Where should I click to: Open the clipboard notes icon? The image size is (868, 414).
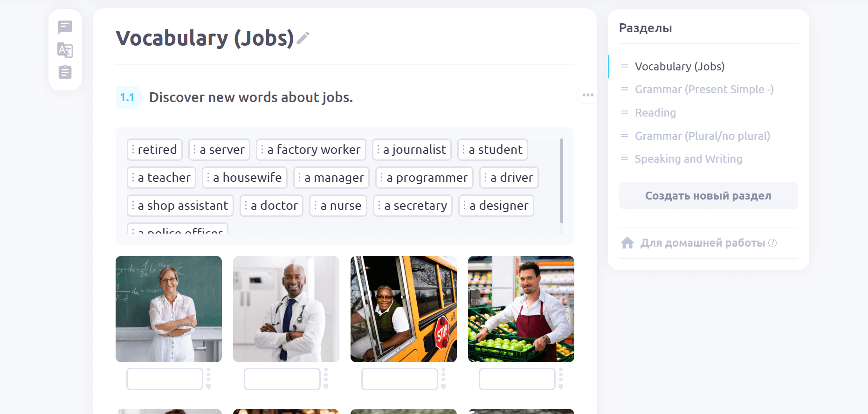click(x=65, y=72)
